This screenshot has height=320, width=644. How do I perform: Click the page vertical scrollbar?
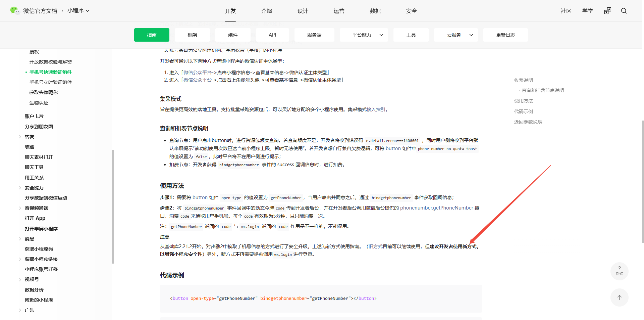click(x=643, y=181)
